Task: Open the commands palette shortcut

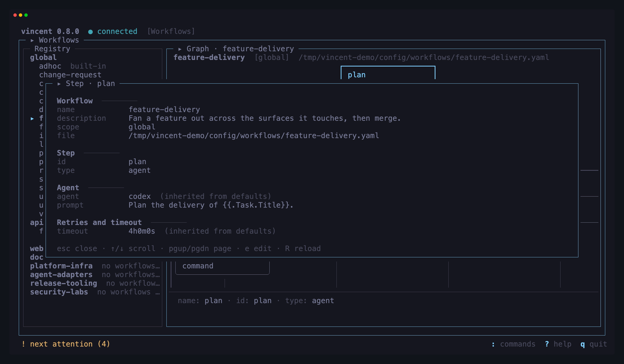Action: tap(513, 344)
